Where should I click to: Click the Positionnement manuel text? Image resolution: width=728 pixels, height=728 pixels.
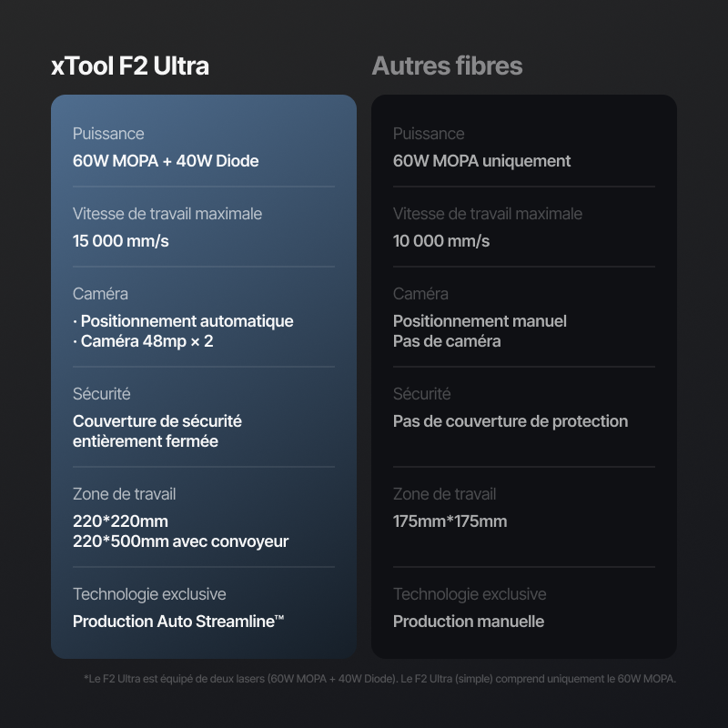click(x=480, y=321)
